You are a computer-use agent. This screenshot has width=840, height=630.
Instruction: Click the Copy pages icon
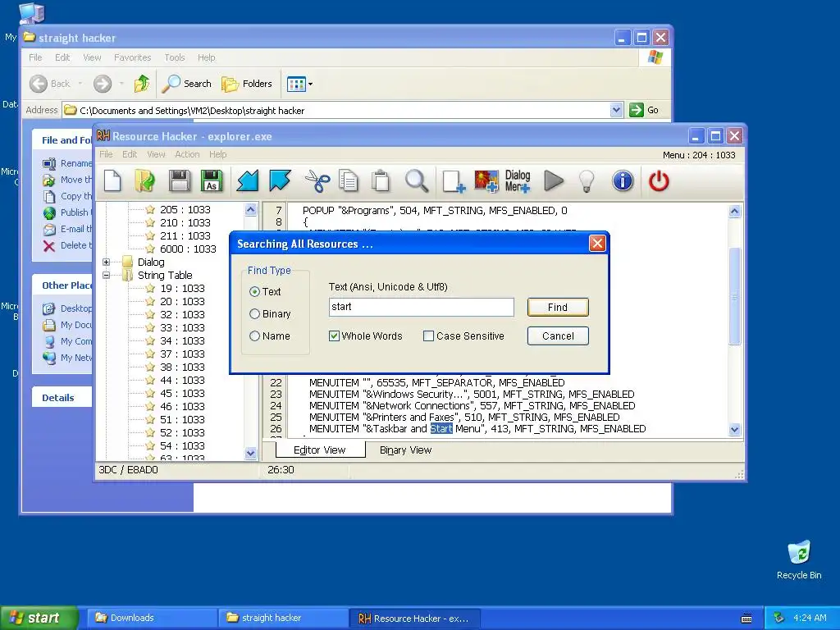(349, 180)
